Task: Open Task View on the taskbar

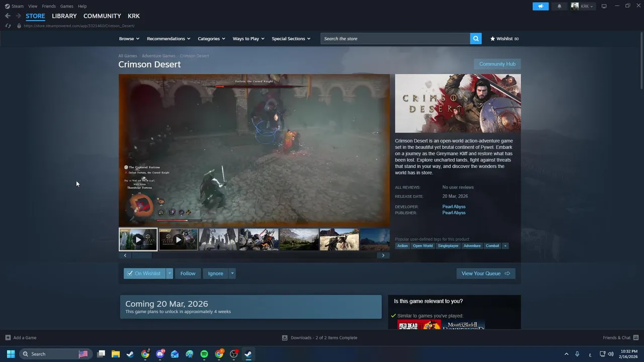Action: click(x=101, y=354)
